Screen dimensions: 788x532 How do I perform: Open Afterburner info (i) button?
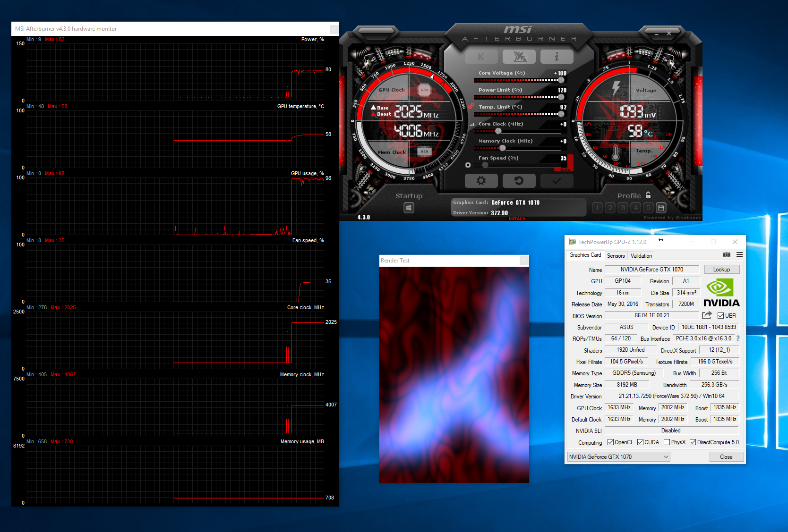click(x=557, y=57)
